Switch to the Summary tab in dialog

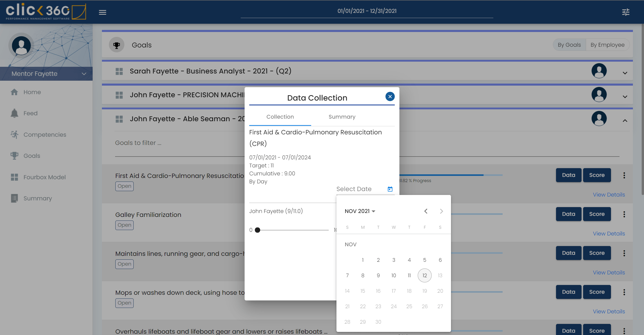pos(342,117)
